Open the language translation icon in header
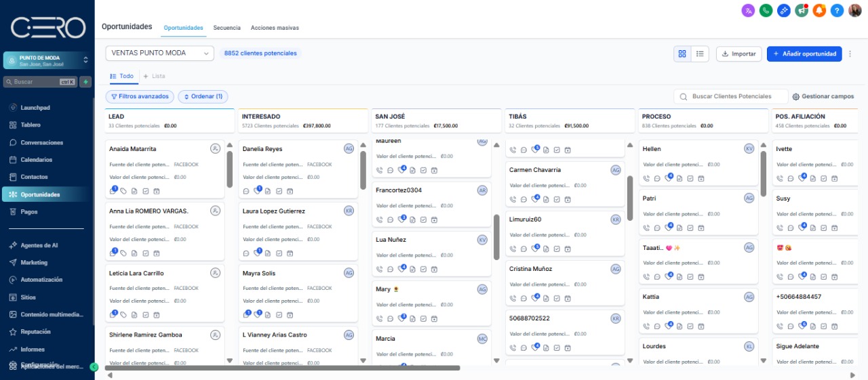Image resolution: width=868 pixels, height=380 pixels. pos(749,10)
